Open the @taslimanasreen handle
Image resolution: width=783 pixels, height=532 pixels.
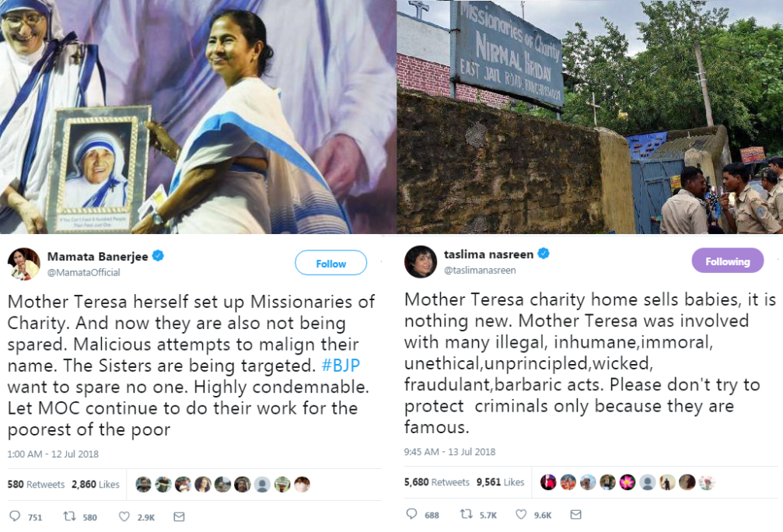480,270
